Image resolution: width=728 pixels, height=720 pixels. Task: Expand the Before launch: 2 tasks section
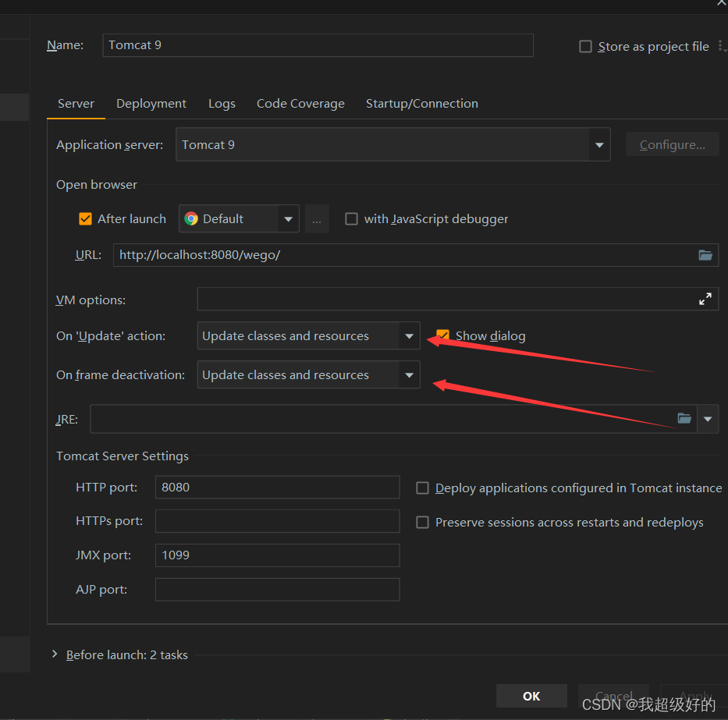coord(55,654)
